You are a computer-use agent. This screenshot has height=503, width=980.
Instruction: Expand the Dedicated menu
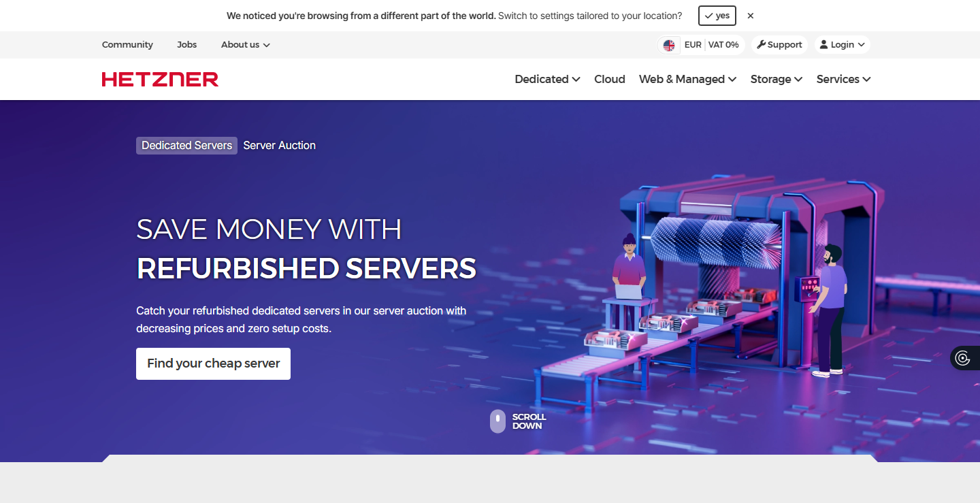tap(547, 79)
